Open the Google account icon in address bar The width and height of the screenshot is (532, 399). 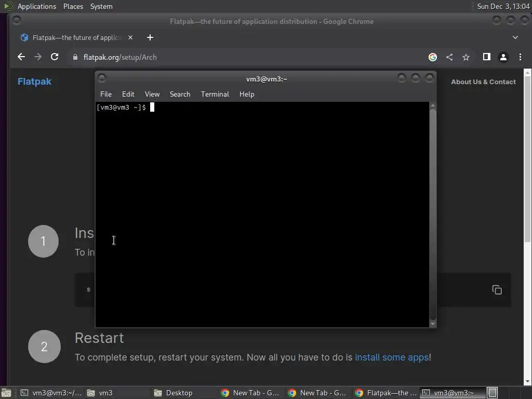click(x=433, y=57)
